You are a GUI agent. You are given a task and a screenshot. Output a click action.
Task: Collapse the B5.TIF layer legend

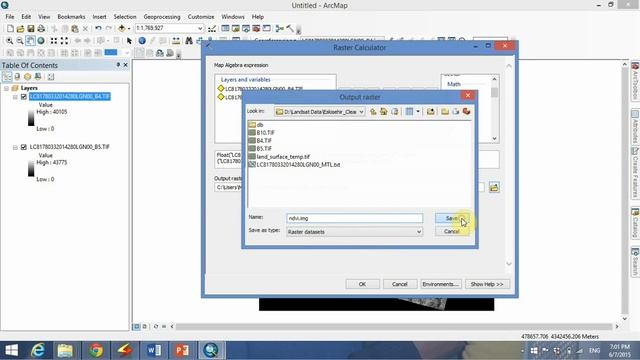point(15,147)
